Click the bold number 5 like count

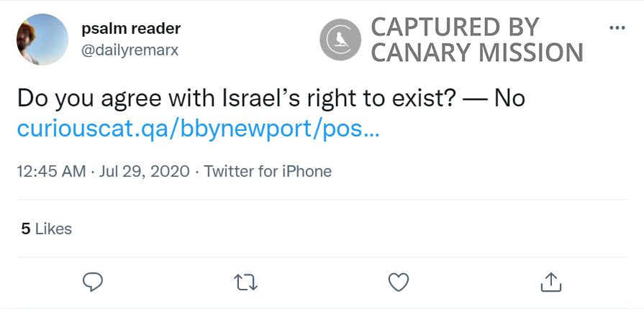[x=26, y=229]
